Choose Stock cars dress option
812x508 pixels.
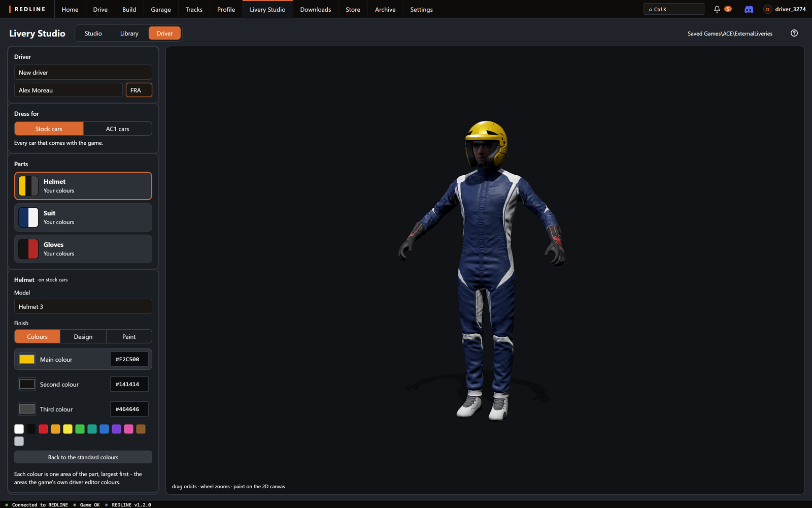(x=49, y=129)
